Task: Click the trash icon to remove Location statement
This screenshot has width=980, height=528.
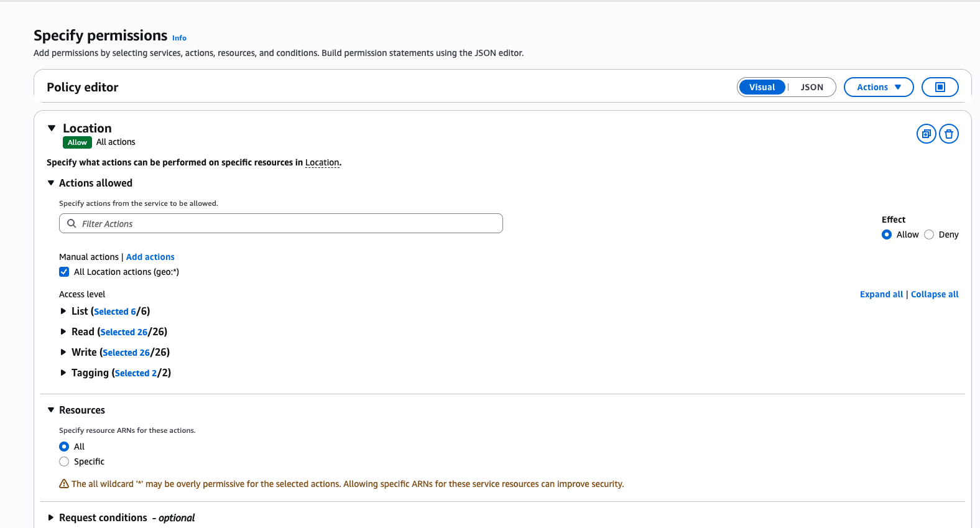Action: click(x=948, y=134)
